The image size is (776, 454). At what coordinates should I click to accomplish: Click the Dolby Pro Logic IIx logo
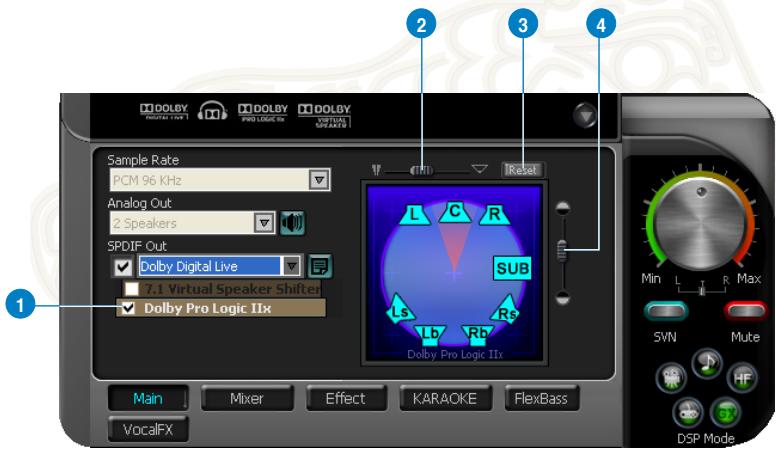[x=263, y=112]
